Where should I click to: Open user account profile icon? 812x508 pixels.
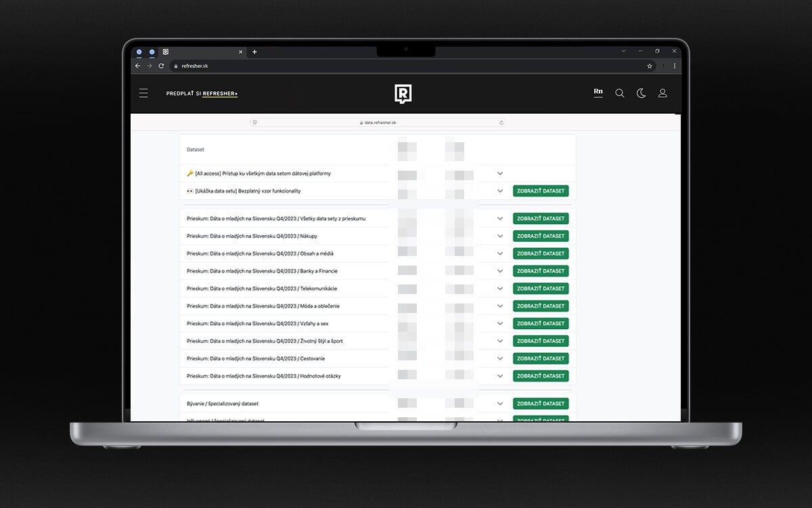coord(662,93)
